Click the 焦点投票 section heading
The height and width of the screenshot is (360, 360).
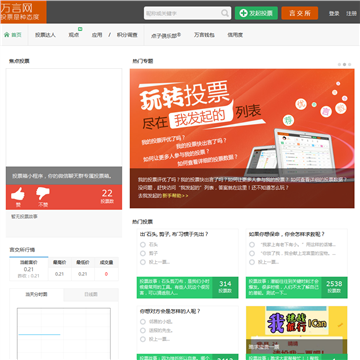click(x=19, y=61)
